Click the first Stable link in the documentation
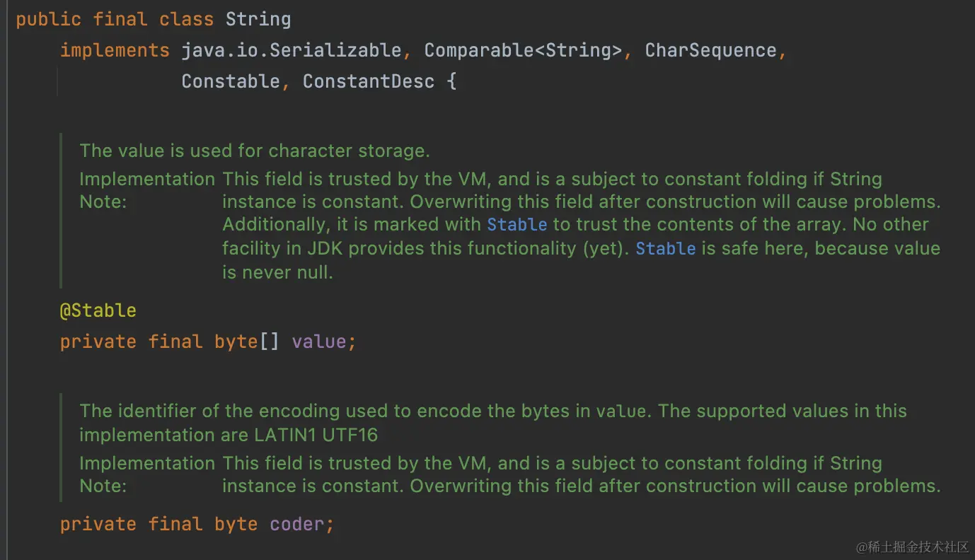975x560 pixels. pyautogui.click(x=517, y=225)
